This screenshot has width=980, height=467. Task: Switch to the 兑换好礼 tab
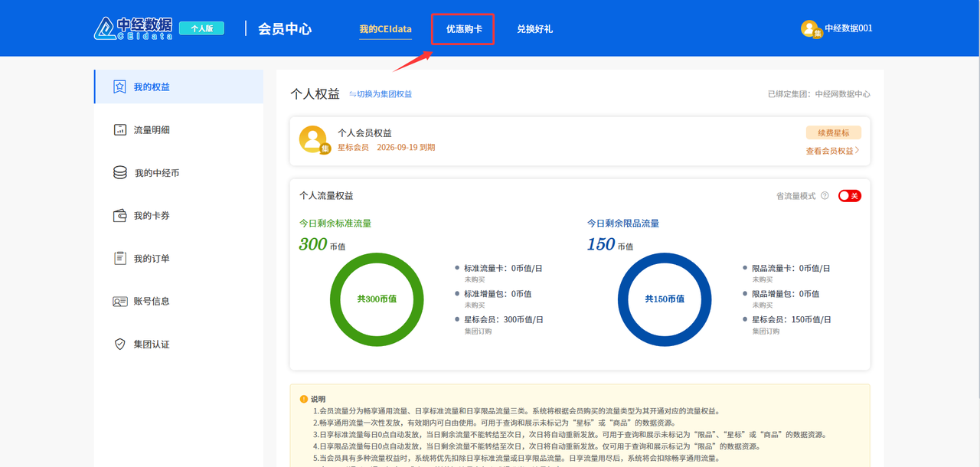[534, 29]
